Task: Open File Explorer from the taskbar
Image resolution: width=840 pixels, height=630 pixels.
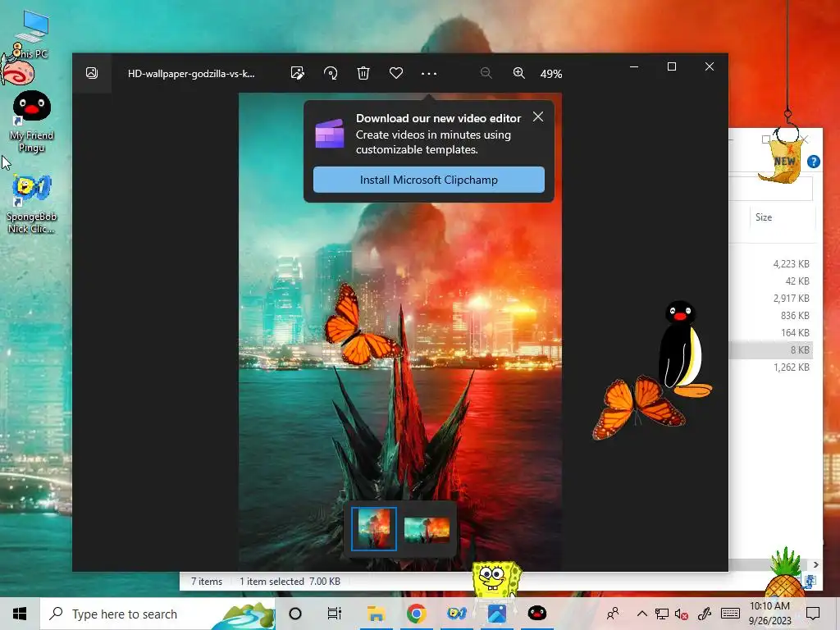Action: click(x=376, y=614)
